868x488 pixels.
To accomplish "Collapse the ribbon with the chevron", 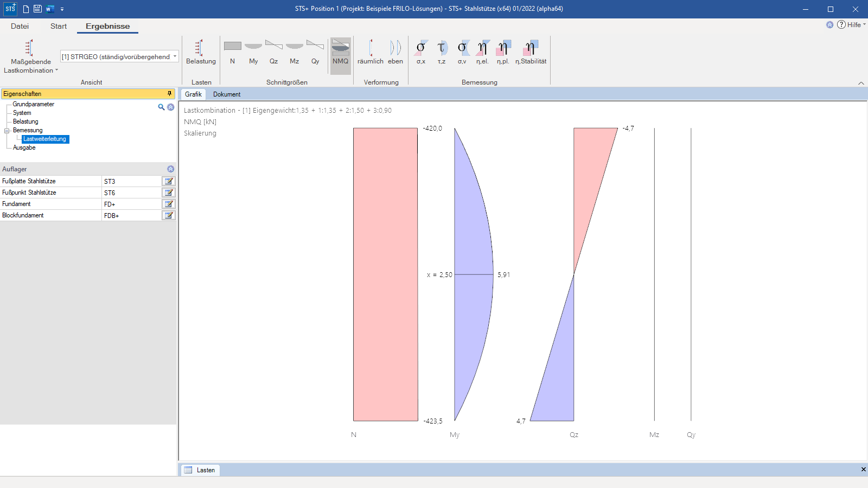I will coord(861,83).
